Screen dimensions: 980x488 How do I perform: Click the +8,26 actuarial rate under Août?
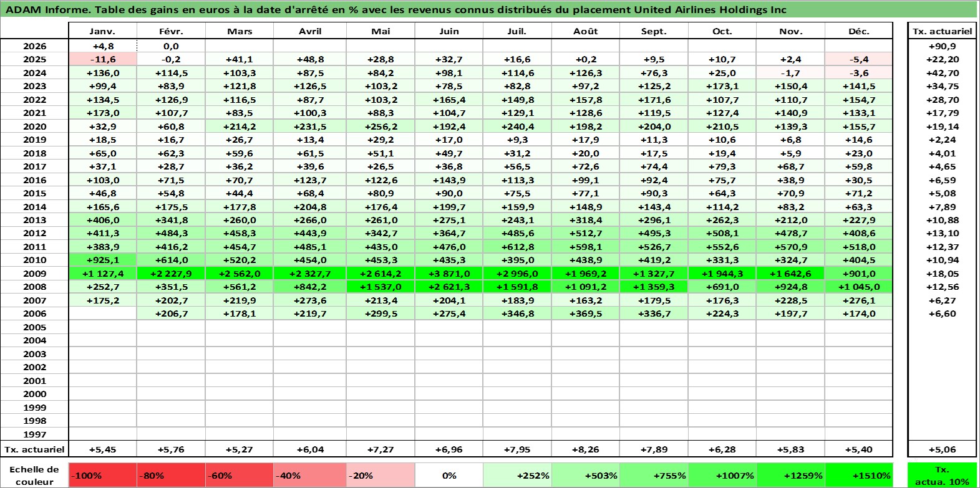pos(585,449)
